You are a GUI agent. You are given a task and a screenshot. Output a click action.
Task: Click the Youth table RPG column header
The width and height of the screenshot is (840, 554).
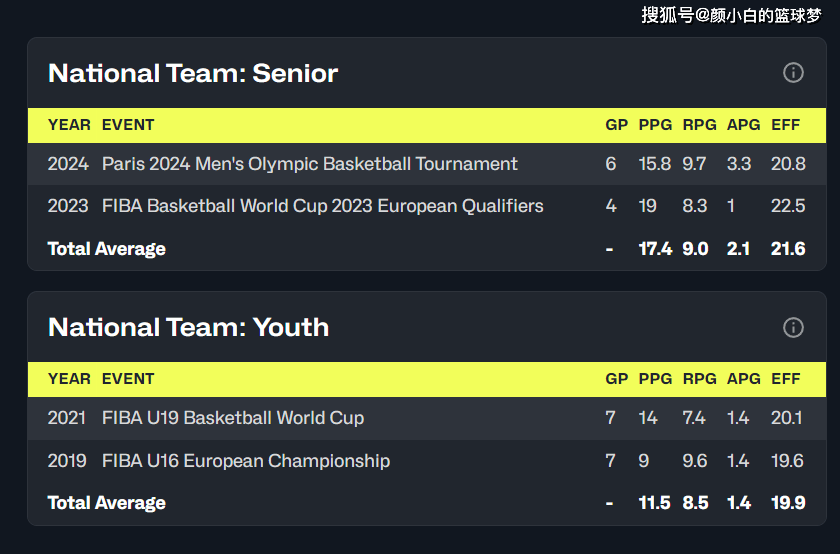click(699, 379)
